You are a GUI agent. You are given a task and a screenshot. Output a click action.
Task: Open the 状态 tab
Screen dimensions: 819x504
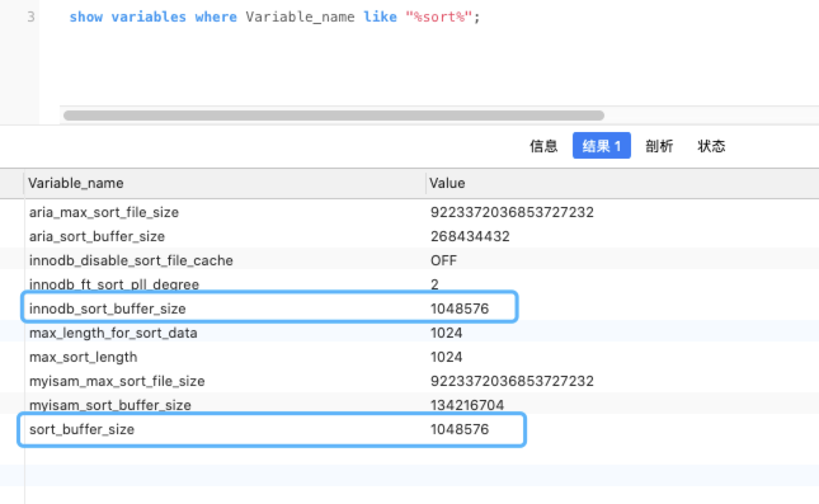point(711,146)
